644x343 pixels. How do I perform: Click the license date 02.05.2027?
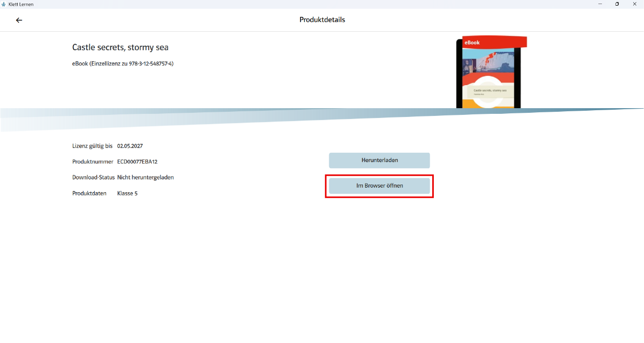pos(130,146)
